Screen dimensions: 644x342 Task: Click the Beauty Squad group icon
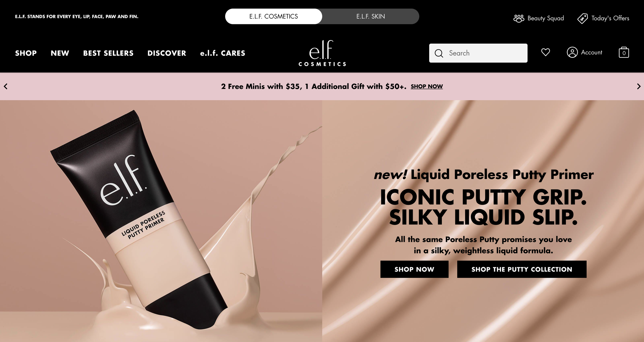(519, 18)
